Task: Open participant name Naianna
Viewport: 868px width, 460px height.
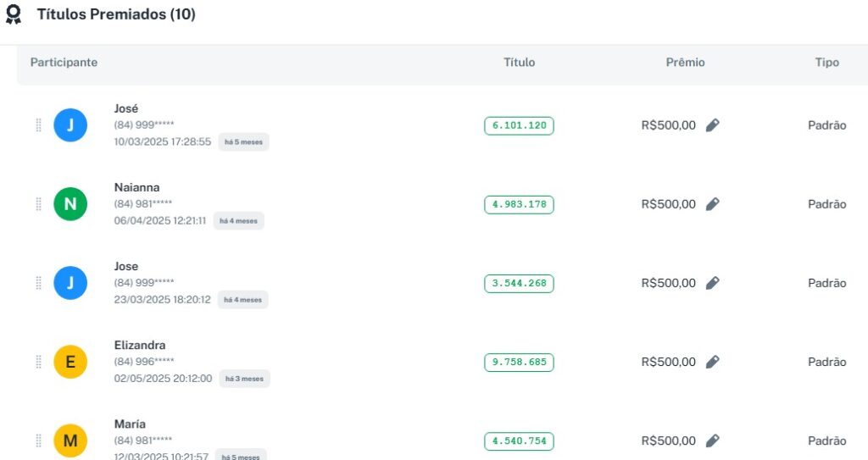Action: coord(136,187)
